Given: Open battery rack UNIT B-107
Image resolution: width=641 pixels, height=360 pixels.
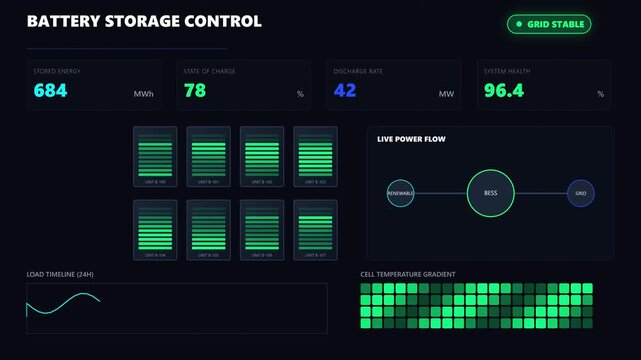Looking at the screenshot, I should [316, 230].
